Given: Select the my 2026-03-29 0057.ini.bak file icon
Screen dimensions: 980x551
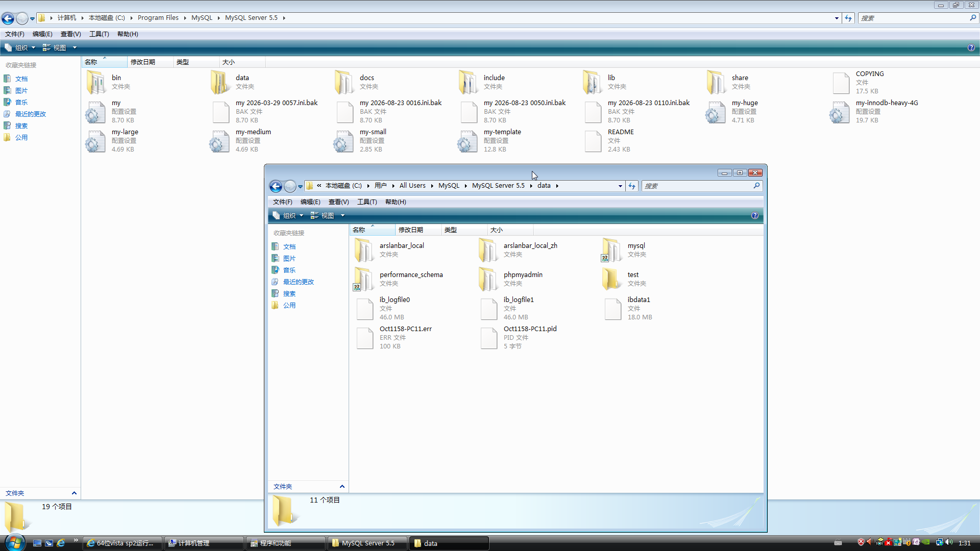Looking at the screenshot, I should [x=220, y=112].
